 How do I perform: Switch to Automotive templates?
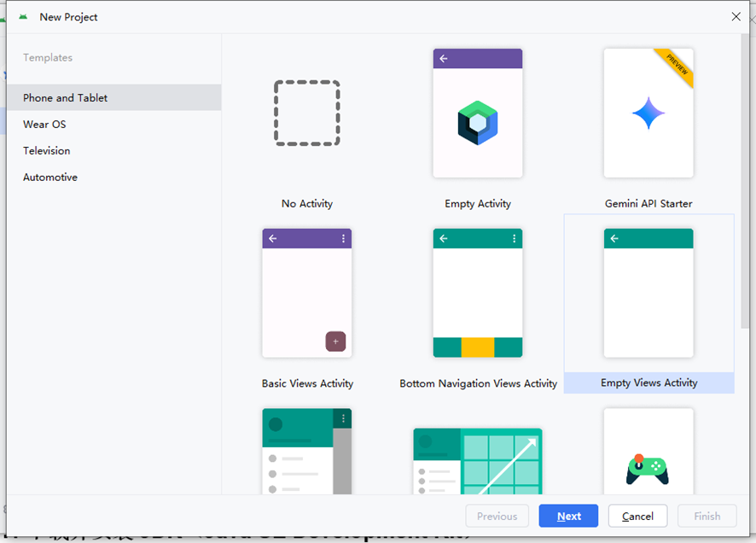tap(113, 178)
